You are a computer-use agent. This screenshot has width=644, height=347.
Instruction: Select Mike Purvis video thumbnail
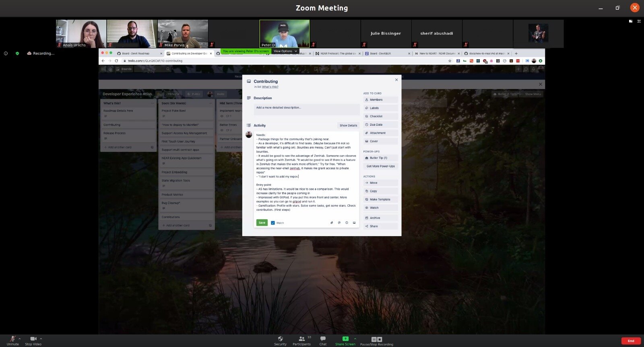click(x=183, y=34)
